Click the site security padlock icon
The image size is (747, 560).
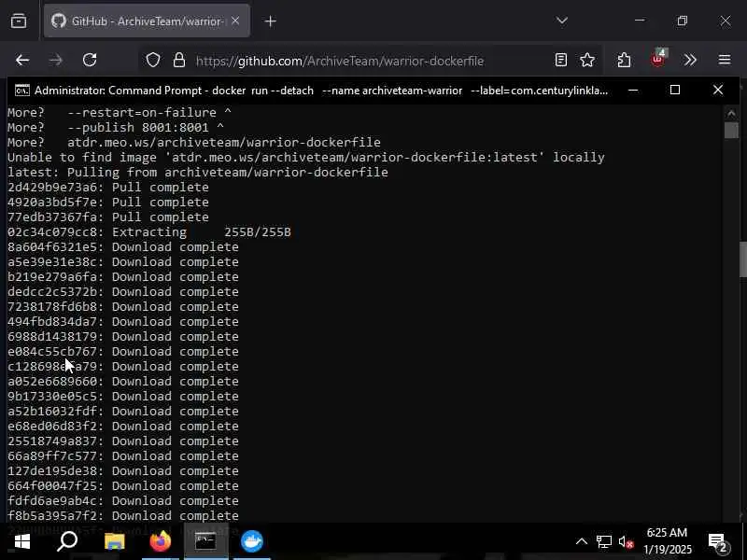[179, 60]
